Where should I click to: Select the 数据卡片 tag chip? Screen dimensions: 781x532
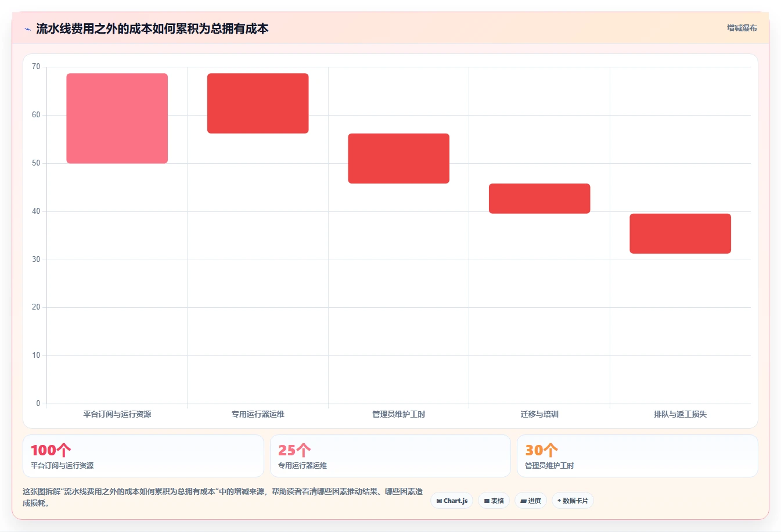pos(573,501)
